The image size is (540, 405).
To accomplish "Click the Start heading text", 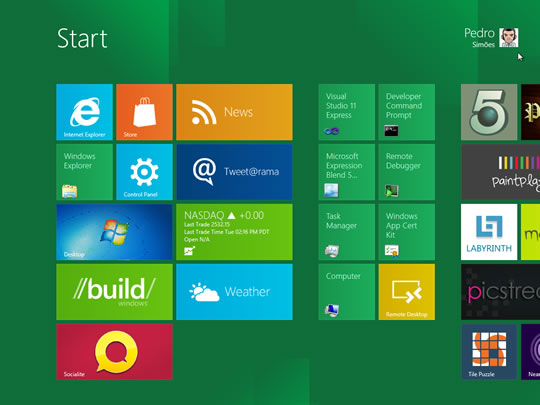I will [x=82, y=38].
